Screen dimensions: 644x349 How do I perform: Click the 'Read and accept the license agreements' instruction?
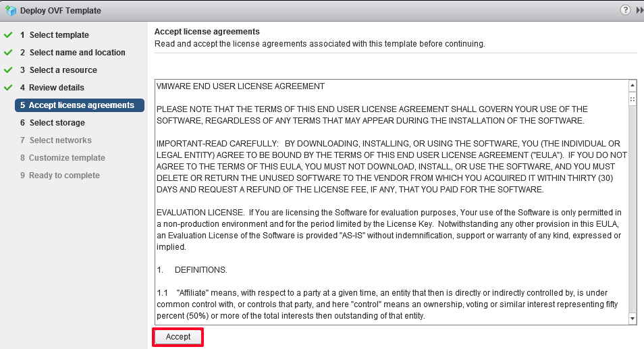coord(319,44)
